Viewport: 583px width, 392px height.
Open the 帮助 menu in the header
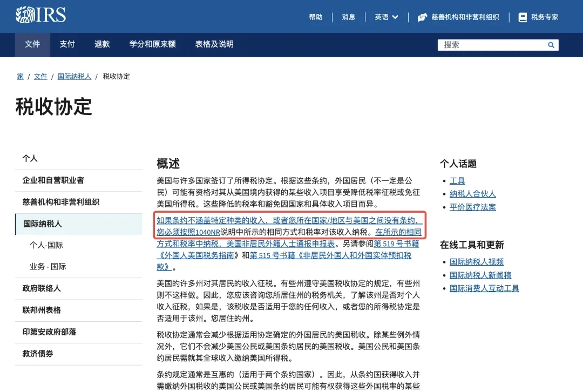click(x=316, y=17)
